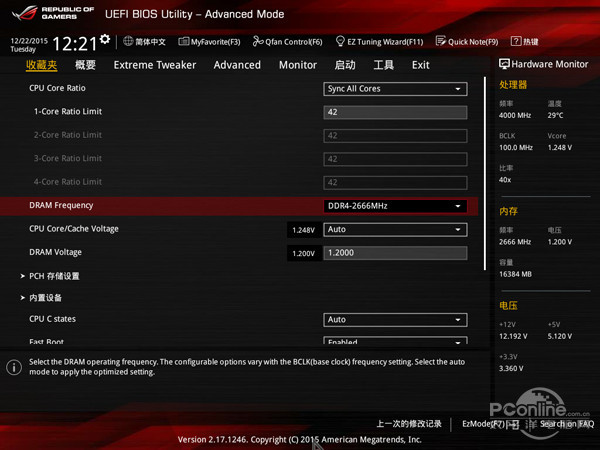Select the DRAM Frequency label
Image resolution: width=600 pixels, height=450 pixels.
tap(61, 205)
